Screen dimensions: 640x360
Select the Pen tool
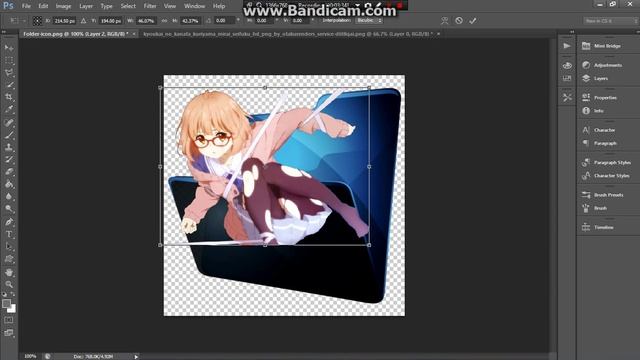9,222
